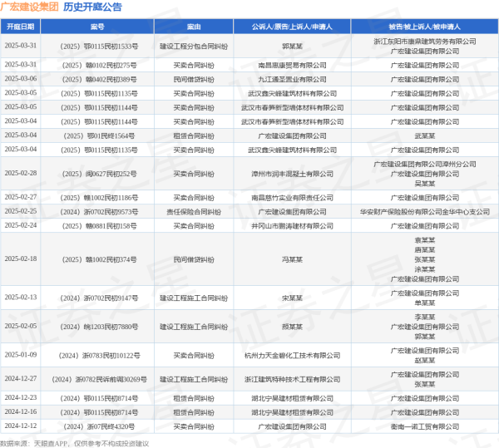Select defendant 涂某某
This screenshot has width=499, height=448.
click(424, 269)
